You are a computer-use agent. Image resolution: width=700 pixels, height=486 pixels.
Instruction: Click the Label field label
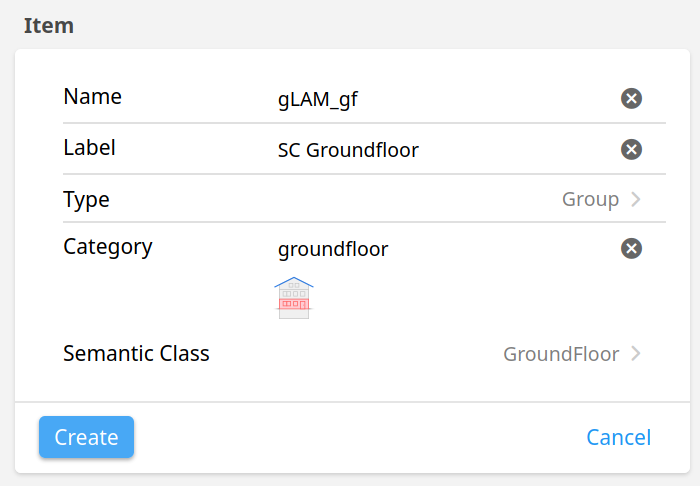pyautogui.click(x=89, y=148)
